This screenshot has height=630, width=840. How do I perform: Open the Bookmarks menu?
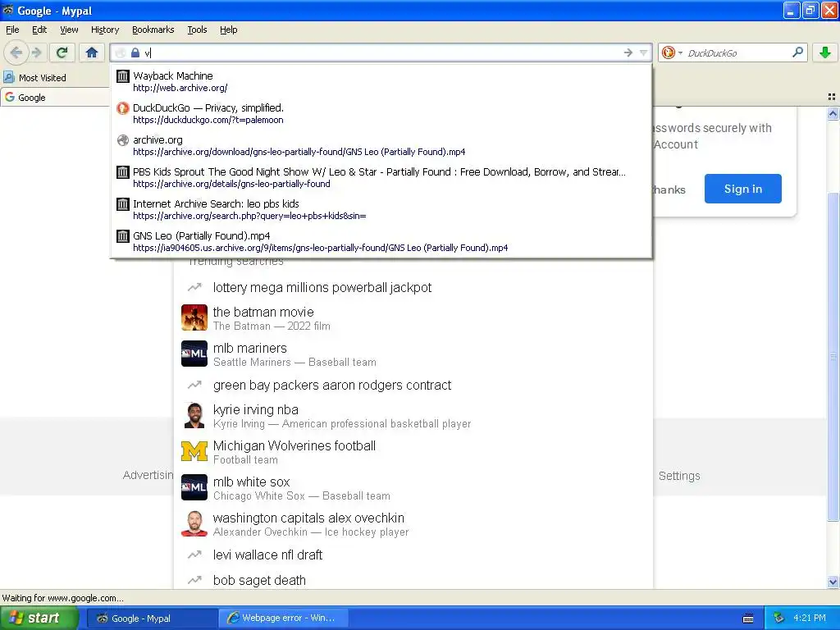pyautogui.click(x=153, y=30)
